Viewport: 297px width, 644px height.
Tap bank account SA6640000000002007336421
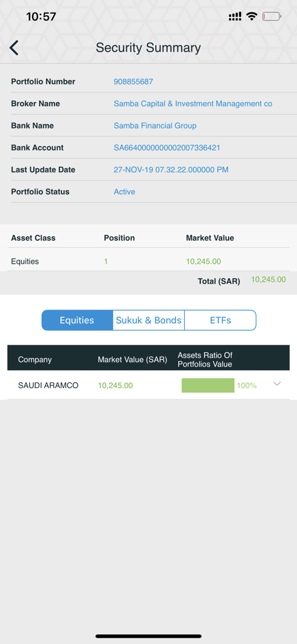pos(167,148)
